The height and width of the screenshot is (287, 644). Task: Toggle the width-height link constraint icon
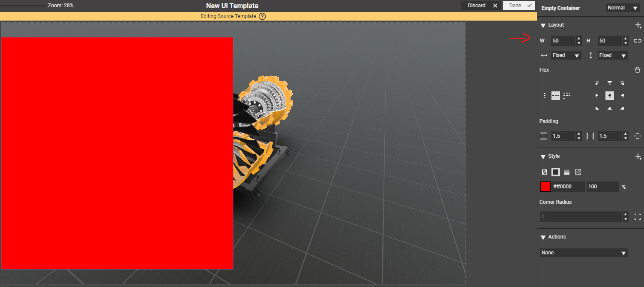click(638, 41)
